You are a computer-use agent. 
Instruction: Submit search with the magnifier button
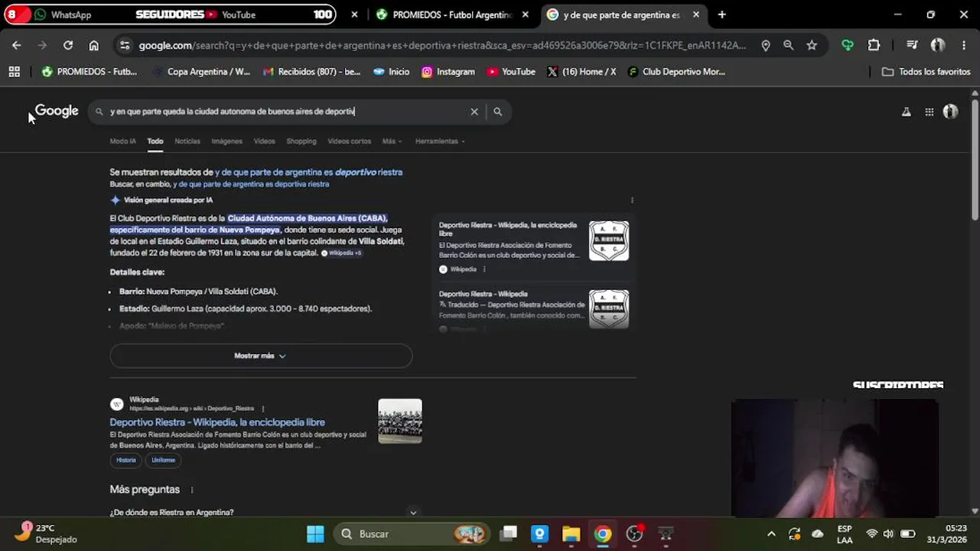click(x=498, y=112)
